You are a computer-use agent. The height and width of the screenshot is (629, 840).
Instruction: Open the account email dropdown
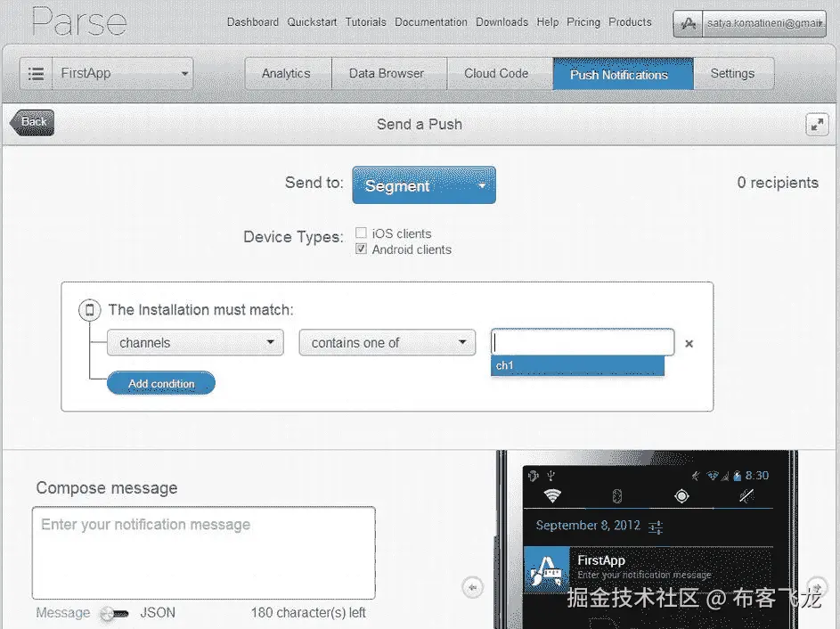click(764, 23)
